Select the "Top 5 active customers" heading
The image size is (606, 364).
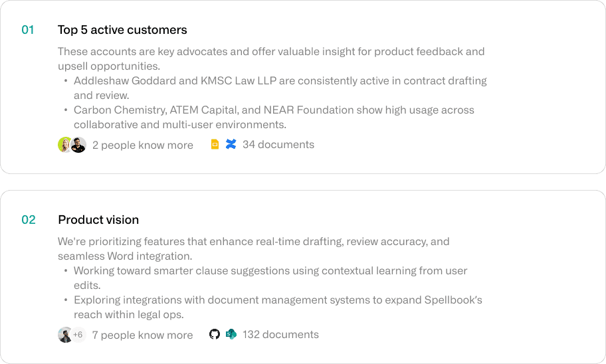click(x=122, y=30)
